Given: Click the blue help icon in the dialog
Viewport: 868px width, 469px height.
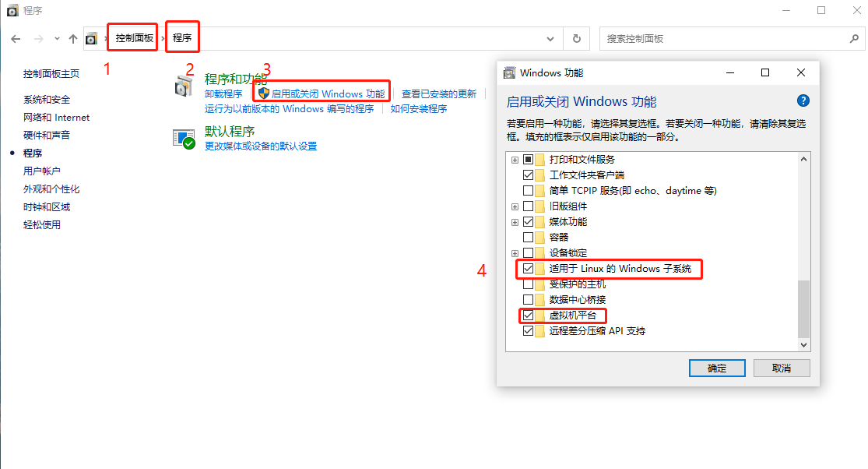Looking at the screenshot, I should coord(803,100).
